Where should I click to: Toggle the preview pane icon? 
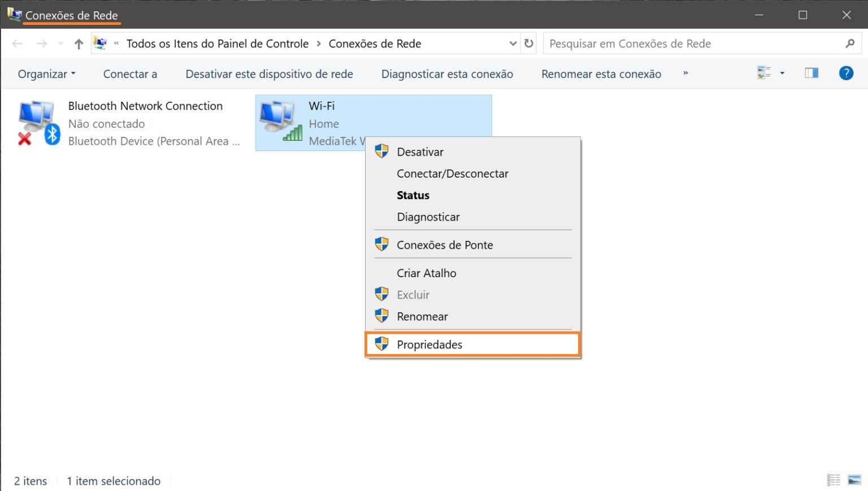pyautogui.click(x=811, y=72)
